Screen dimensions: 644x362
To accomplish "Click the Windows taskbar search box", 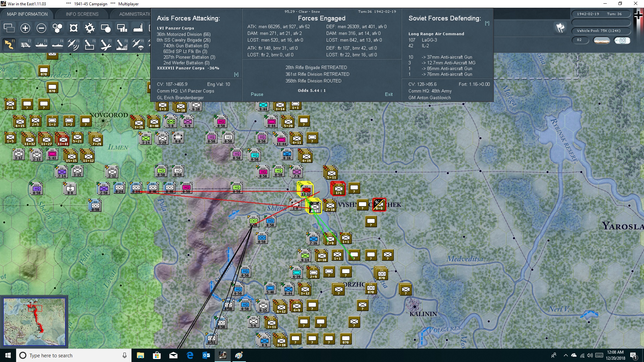I will [x=74, y=355].
